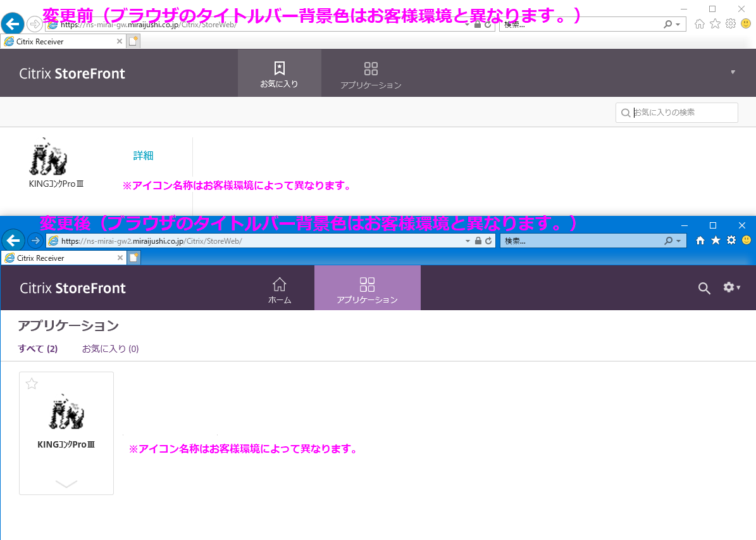Click the Home icon in 変更後 browser toolbar
Screen dimensions: 756x540
[x=700, y=241]
